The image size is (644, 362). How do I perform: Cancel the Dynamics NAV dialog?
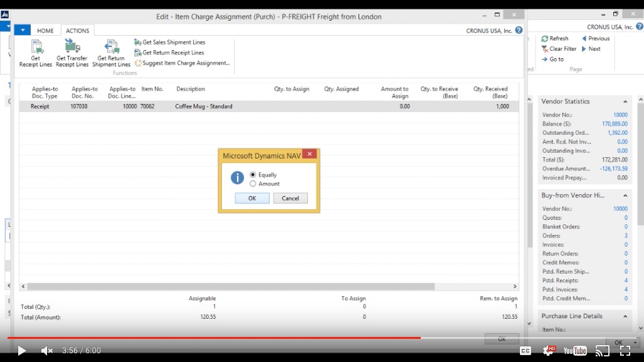tap(290, 199)
